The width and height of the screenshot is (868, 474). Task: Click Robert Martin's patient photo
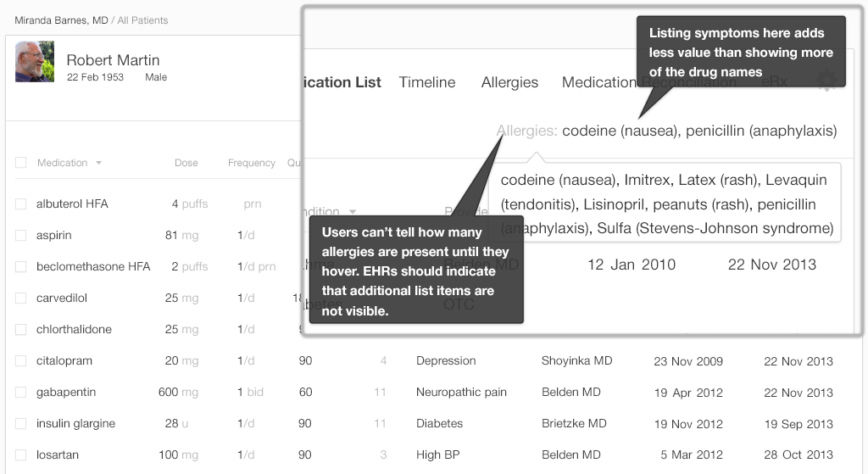[35, 62]
